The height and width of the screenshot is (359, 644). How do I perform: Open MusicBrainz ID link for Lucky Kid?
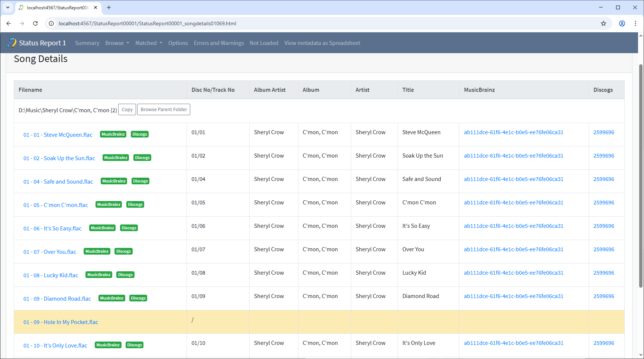(x=514, y=273)
